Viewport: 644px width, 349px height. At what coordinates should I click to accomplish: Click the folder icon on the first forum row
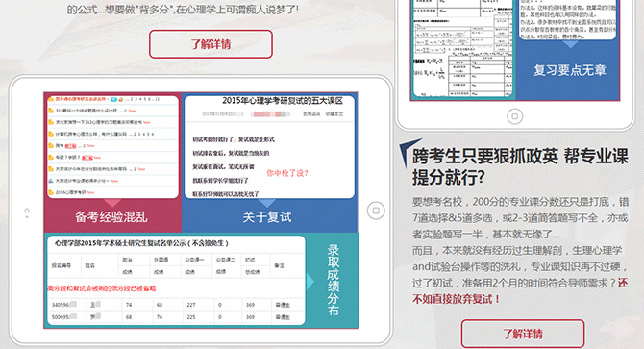click(51, 99)
